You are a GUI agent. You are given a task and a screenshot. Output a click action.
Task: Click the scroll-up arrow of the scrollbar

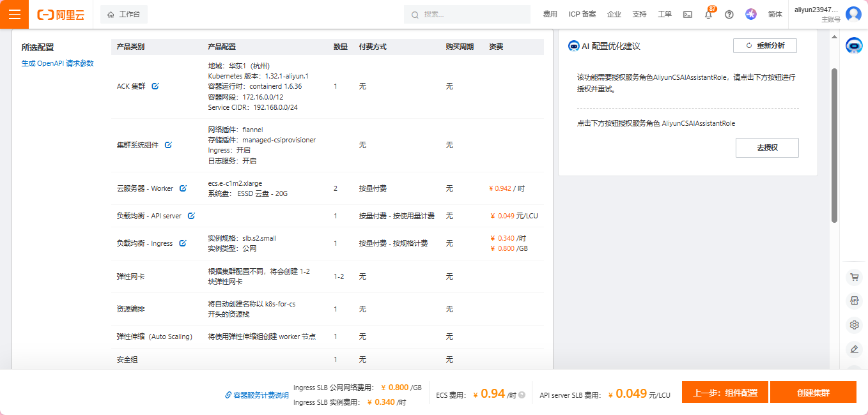pos(834,37)
